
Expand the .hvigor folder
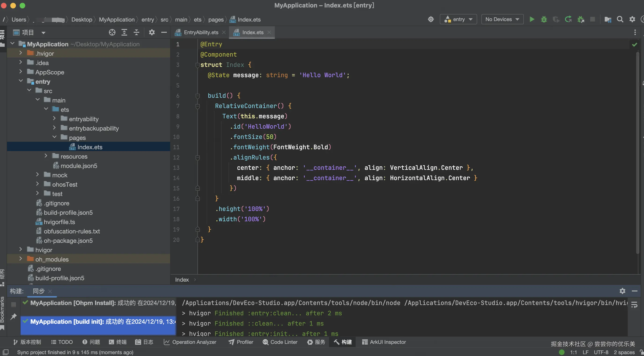pos(21,53)
